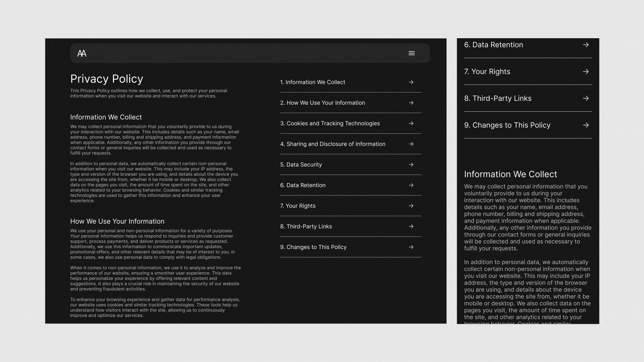The height and width of the screenshot is (362, 644).
Task: Go to '2. How We Use Your Information'
Action: coord(322,103)
